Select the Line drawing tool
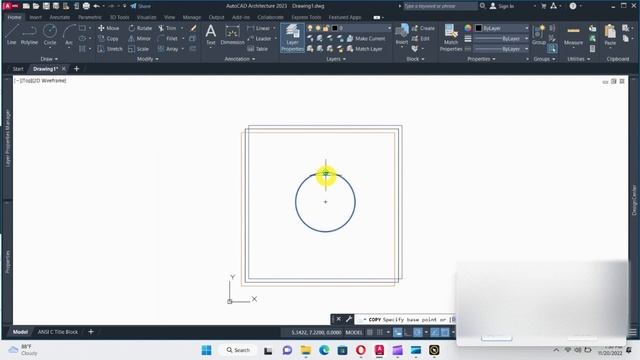 coord(11,34)
